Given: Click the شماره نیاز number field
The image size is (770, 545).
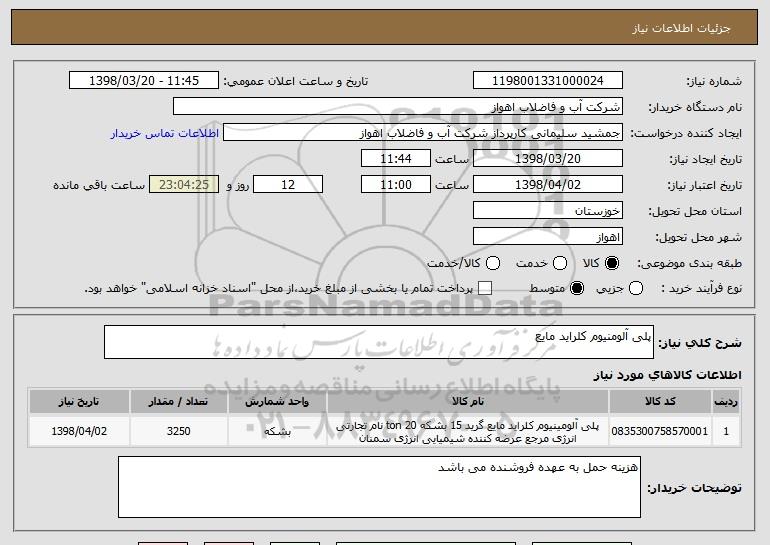Looking at the screenshot, I should click(x=547, y=81).
